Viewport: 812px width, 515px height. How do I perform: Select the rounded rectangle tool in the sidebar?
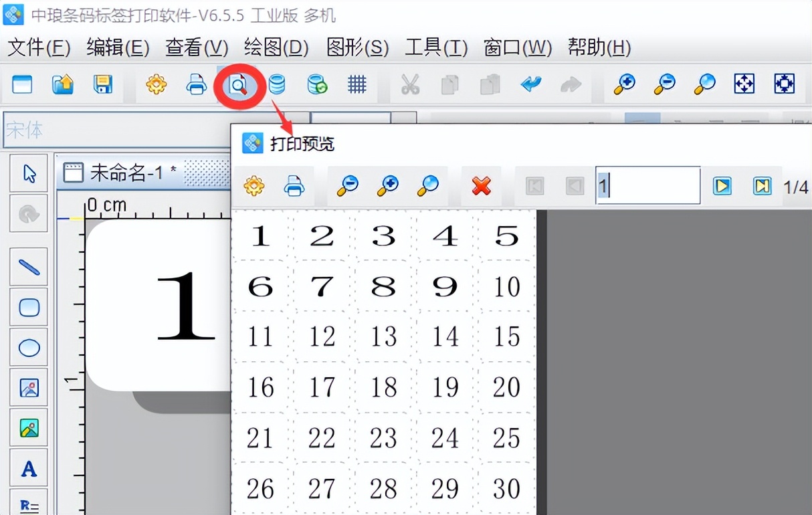[x=28, y=307]
